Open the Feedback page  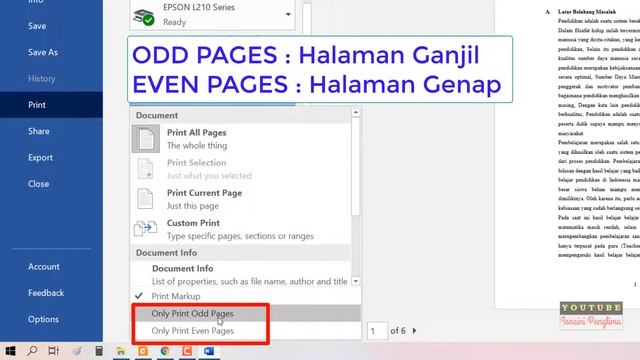[x=46, y=293]
